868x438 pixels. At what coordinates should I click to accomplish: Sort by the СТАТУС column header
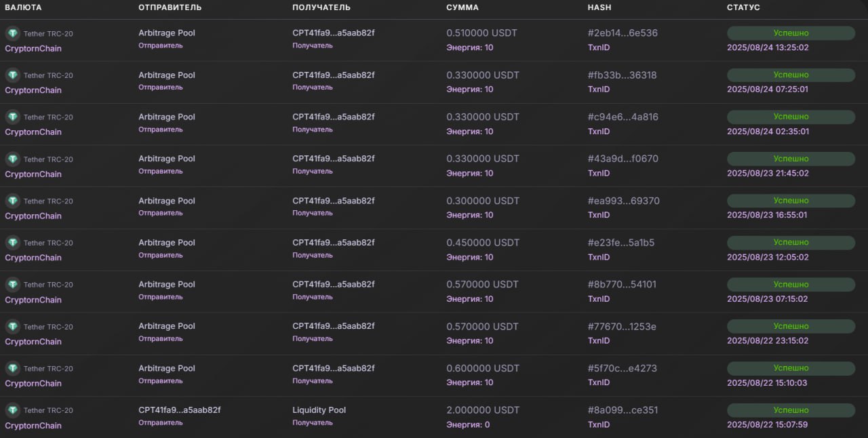pyautogui.click(x=743, y=7)
